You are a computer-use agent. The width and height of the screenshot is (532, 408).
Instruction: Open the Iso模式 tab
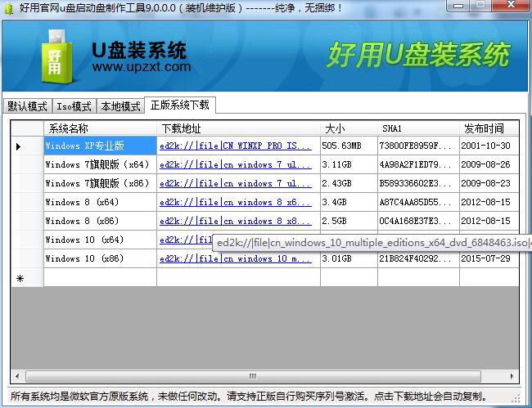click(74, 106)
